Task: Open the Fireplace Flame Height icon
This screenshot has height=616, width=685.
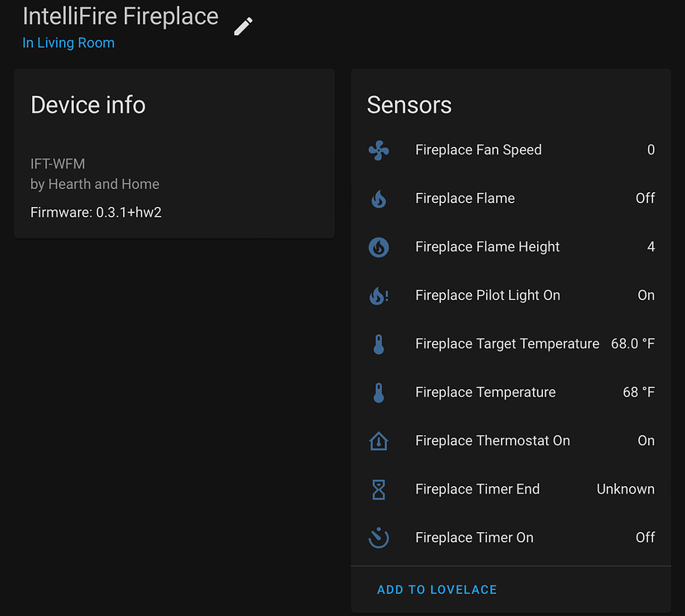Action: click(379, 247)
